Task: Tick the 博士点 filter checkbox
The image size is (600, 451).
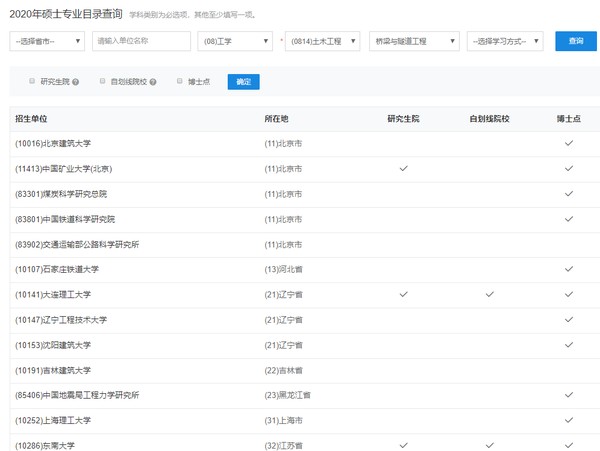Action: 179,81
